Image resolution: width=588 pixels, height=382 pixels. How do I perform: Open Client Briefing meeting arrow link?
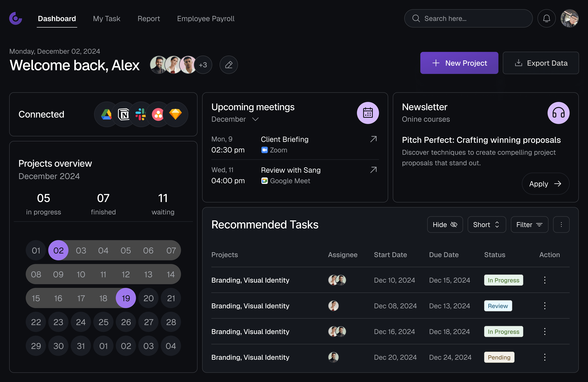click(x=373, y=139)
